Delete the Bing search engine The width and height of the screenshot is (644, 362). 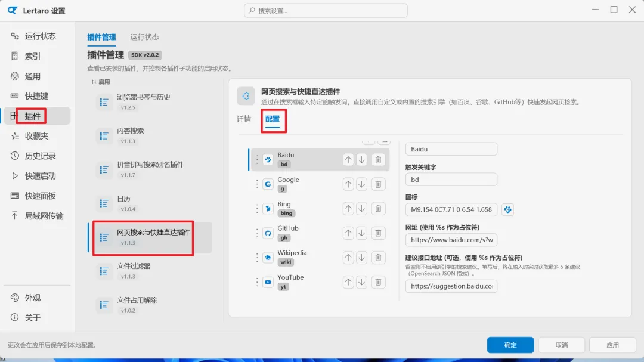click(x=378, y=209)
